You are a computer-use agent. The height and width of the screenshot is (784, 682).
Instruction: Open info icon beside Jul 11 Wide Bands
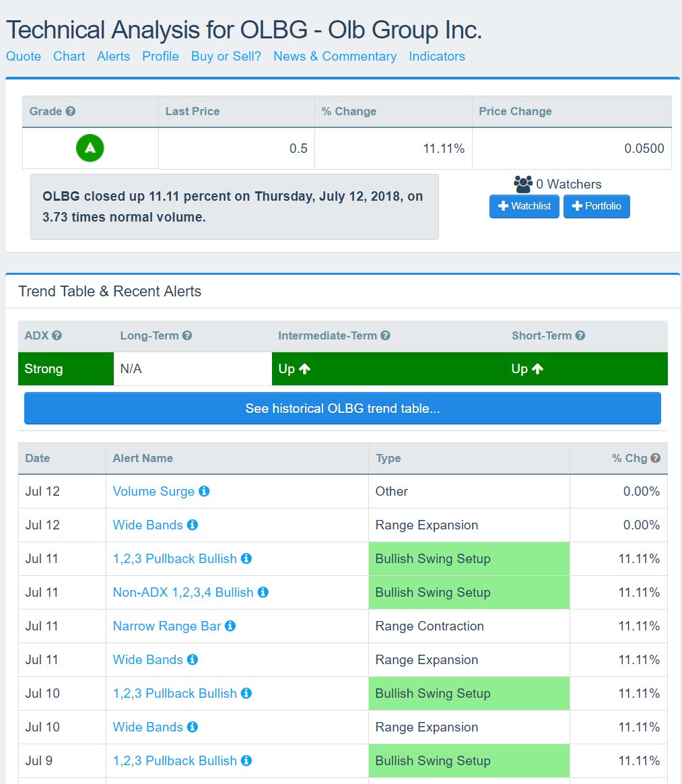pyautogui.click(x=193, y=659)
